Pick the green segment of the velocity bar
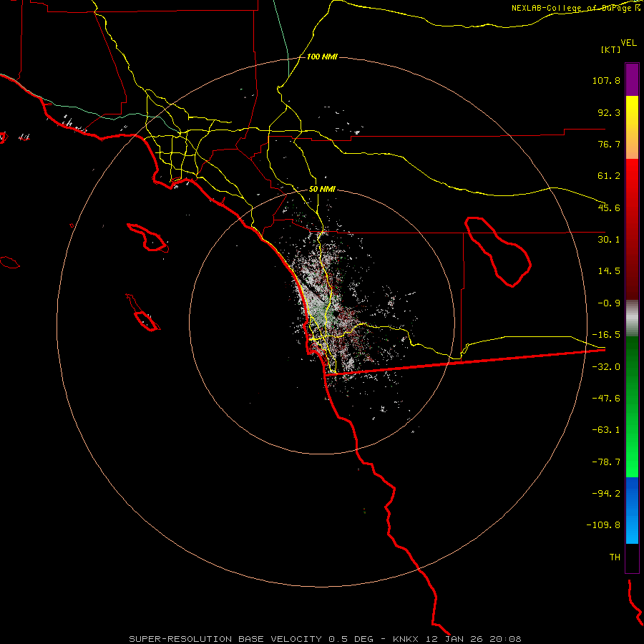The image size is (644, 644). 632,406
